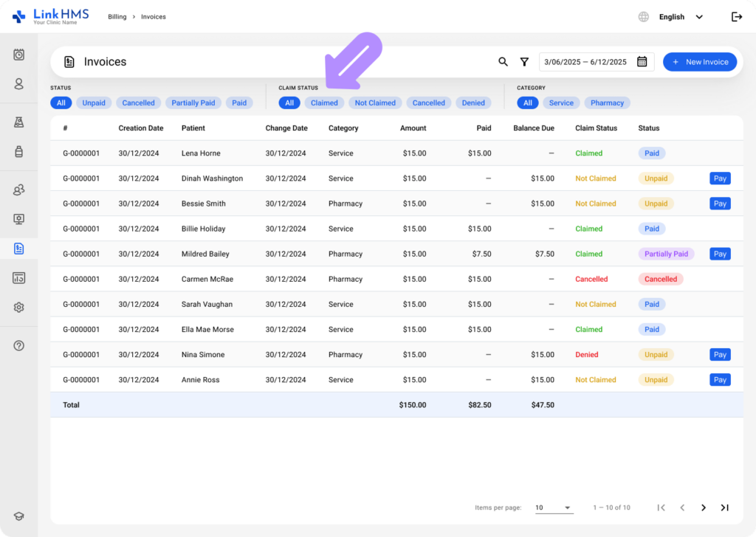This screenshot has width=756, height=537.
Task: Go to the first page
Action: (x=661, y=507)
